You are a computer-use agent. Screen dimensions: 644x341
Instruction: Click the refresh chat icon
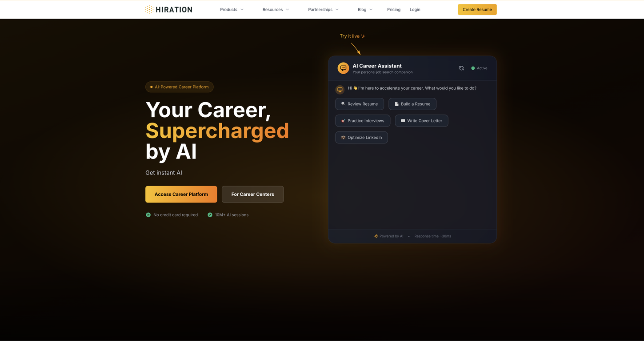click(461, 68)
